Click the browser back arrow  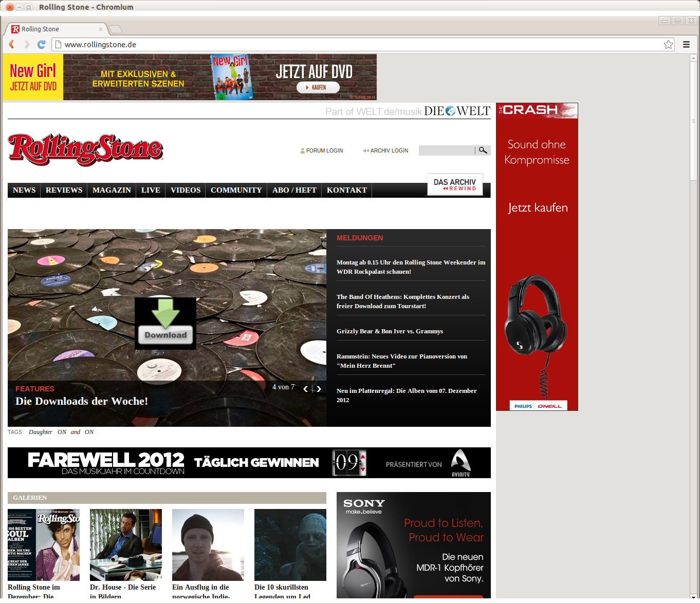(11, 45)
